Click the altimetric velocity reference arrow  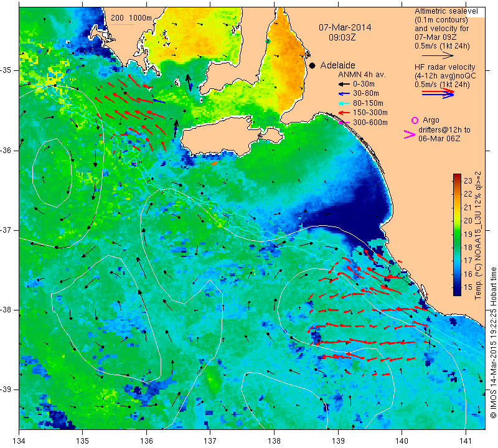tap(438, 55)
